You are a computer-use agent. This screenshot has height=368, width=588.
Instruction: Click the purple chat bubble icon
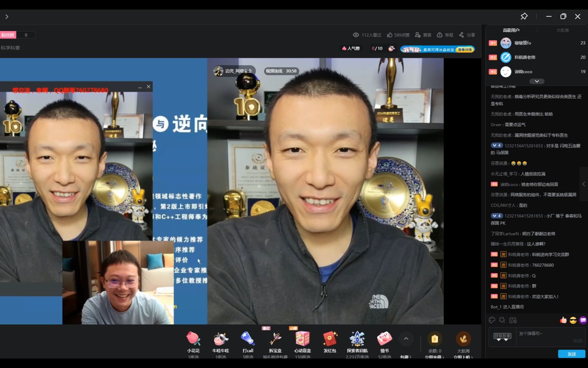pos(583,320)
